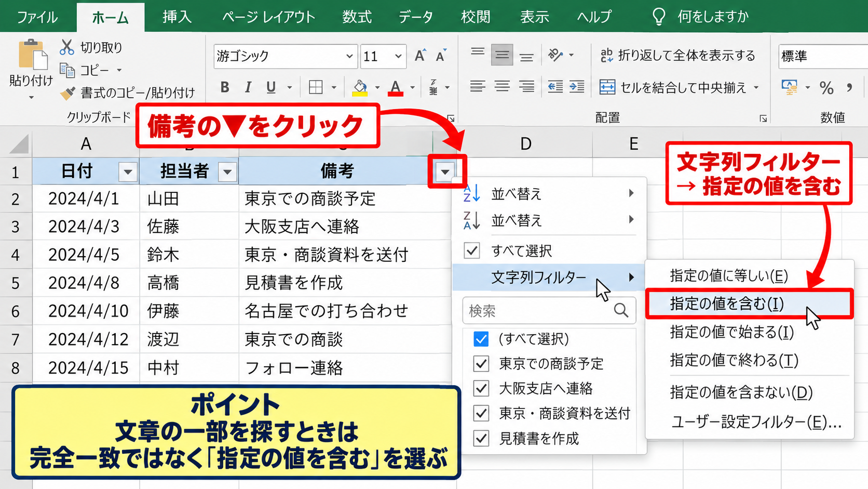868x489 pixels.
Task: Open the 備考 column filter dropdown
Action: coord(445,171)
